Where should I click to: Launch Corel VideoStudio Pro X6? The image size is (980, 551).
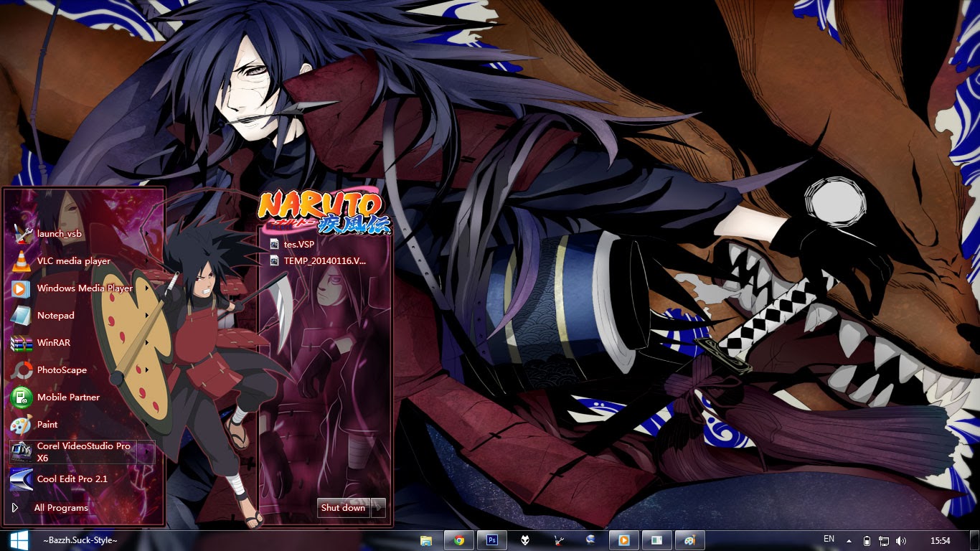[73, 452]
